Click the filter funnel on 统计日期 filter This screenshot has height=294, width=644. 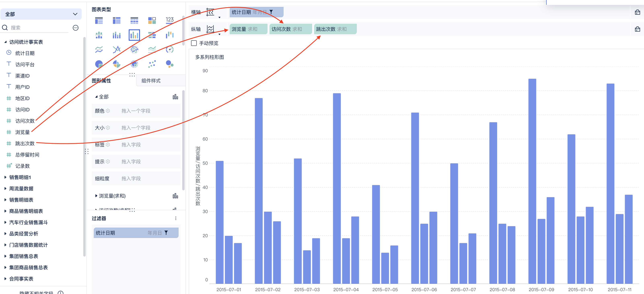coord(166,233)
